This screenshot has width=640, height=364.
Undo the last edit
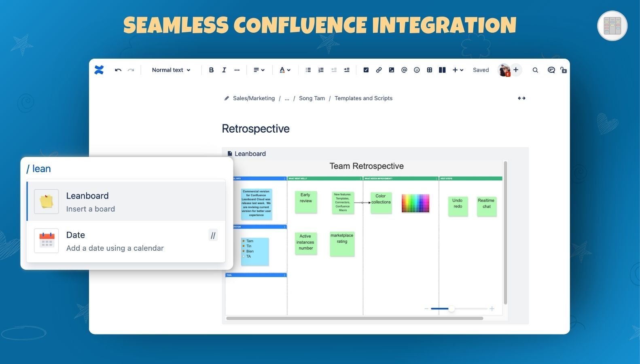118,70
